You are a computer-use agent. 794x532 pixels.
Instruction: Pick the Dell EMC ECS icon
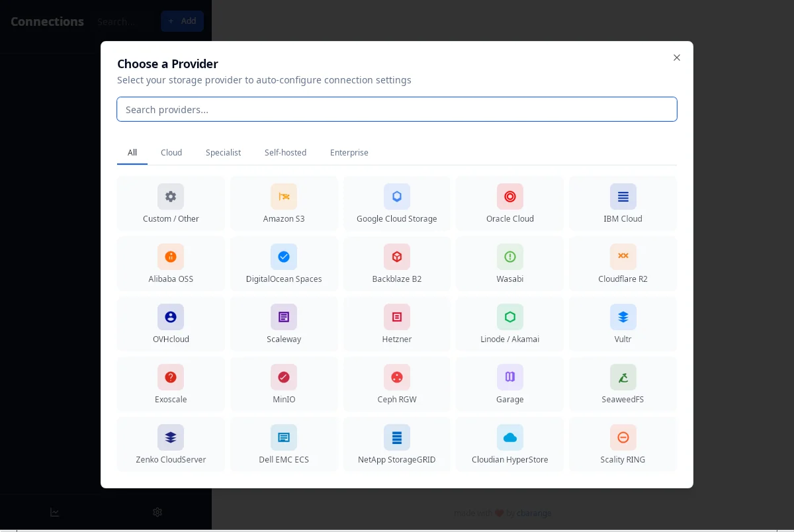[284, 437]
